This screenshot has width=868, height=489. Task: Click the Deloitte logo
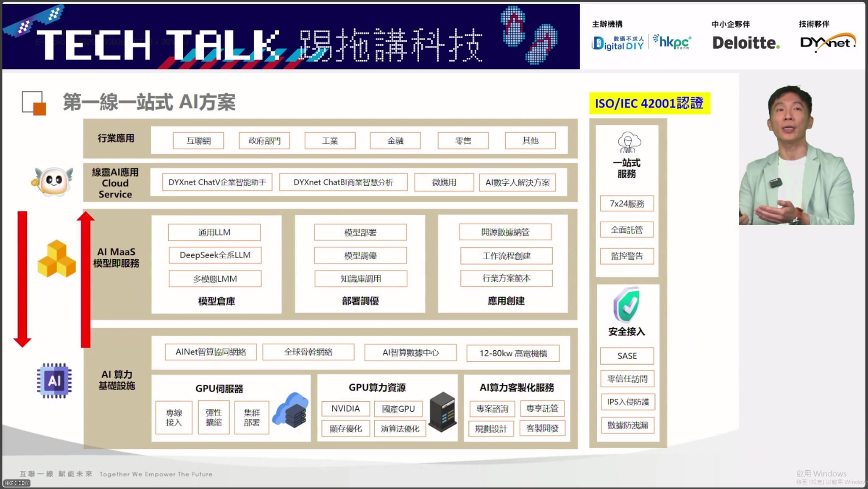point(746,43)
